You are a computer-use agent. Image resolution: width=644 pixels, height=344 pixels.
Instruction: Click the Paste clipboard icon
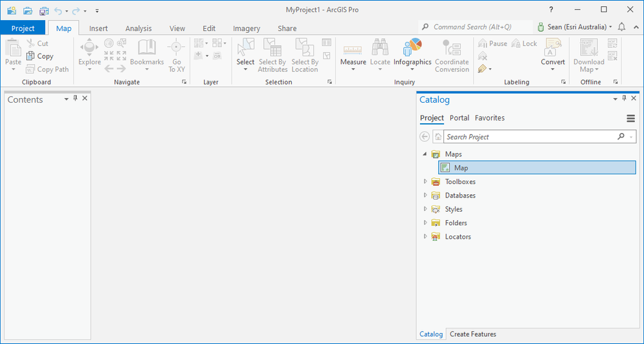[13, 48]
